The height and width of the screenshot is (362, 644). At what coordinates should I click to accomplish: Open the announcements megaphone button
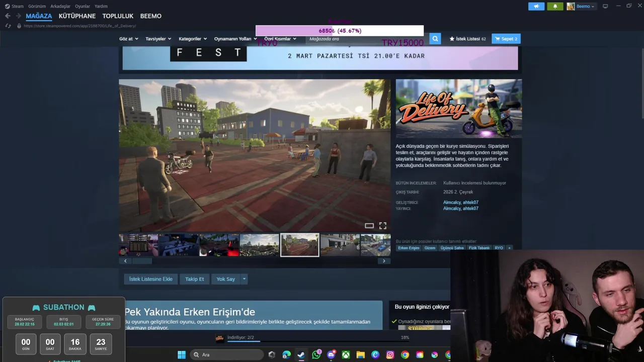coord(536,6)
